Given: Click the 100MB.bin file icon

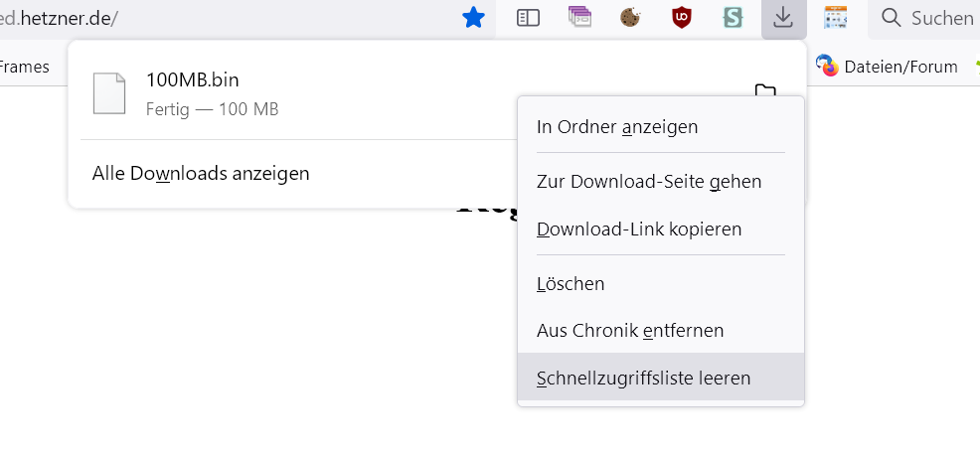Looking at the screenshot, I should click(x=109, y=93).
